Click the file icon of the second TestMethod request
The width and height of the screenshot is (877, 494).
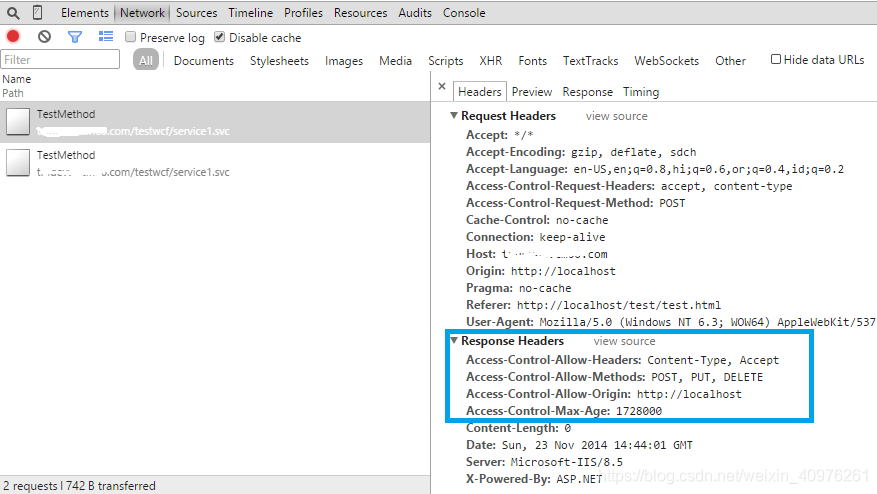click(18, 163)
